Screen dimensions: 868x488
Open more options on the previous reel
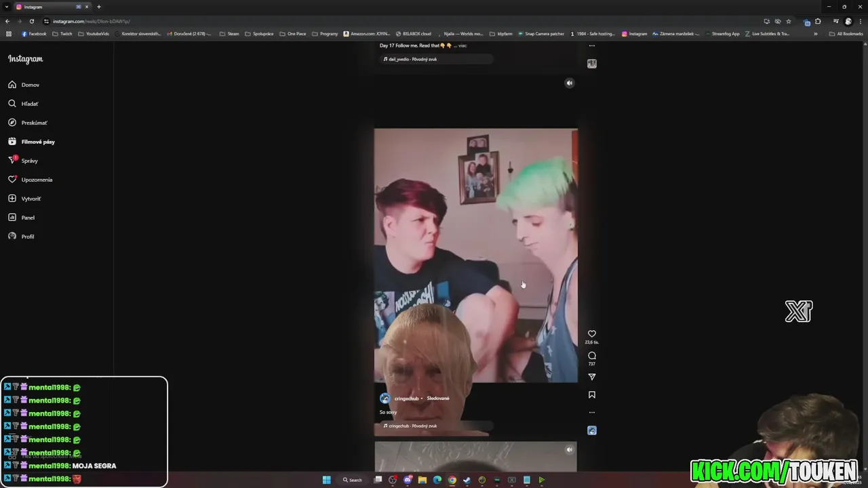tap(592, 46)
